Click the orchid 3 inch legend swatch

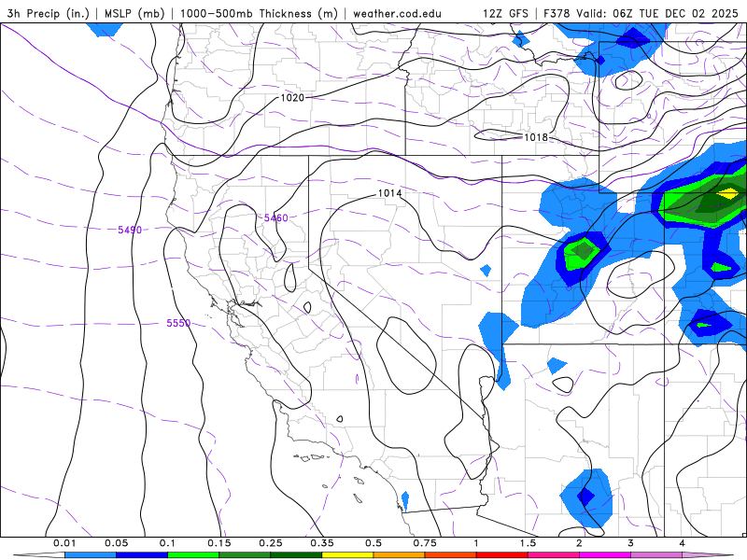656,555
